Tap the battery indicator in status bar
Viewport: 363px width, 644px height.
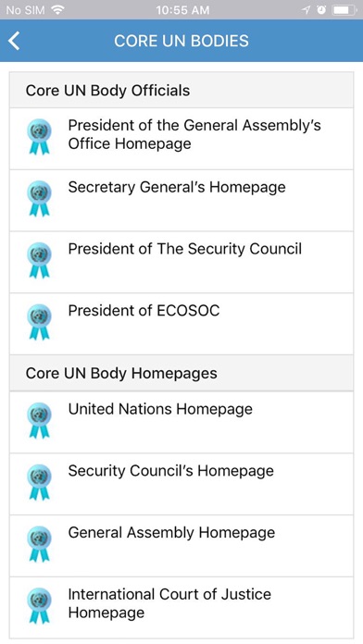(x=344, y=10)
